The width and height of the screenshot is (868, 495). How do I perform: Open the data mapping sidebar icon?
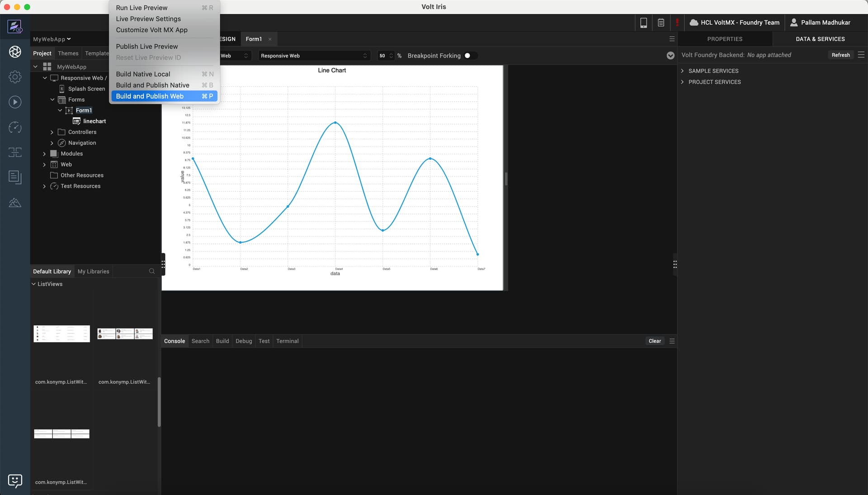pos(15,152)
